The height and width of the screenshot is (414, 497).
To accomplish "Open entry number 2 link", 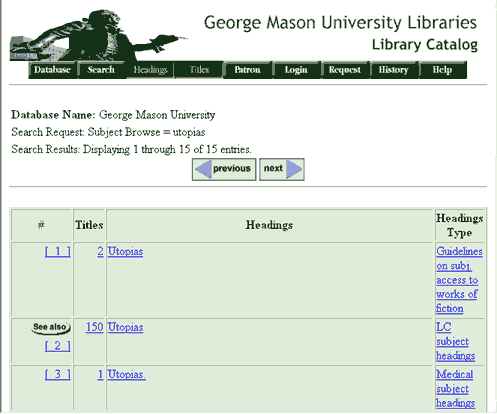I will (58, 346).
